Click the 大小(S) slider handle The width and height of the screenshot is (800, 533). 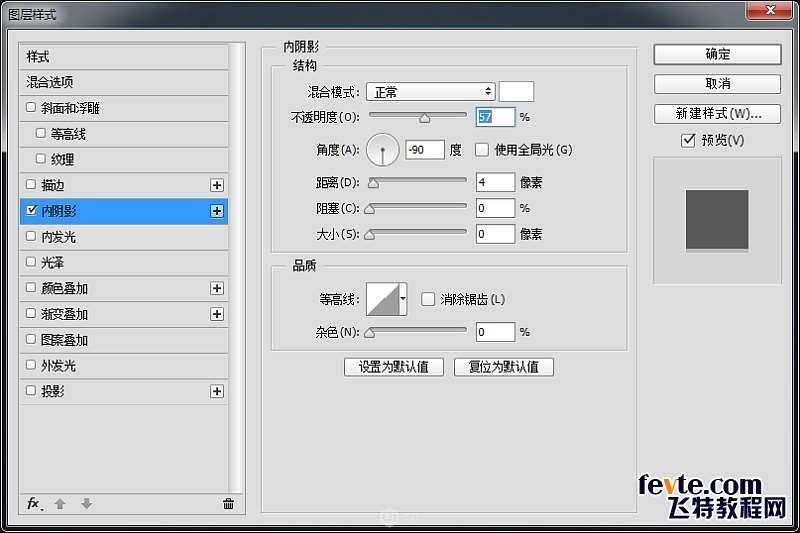370,235
